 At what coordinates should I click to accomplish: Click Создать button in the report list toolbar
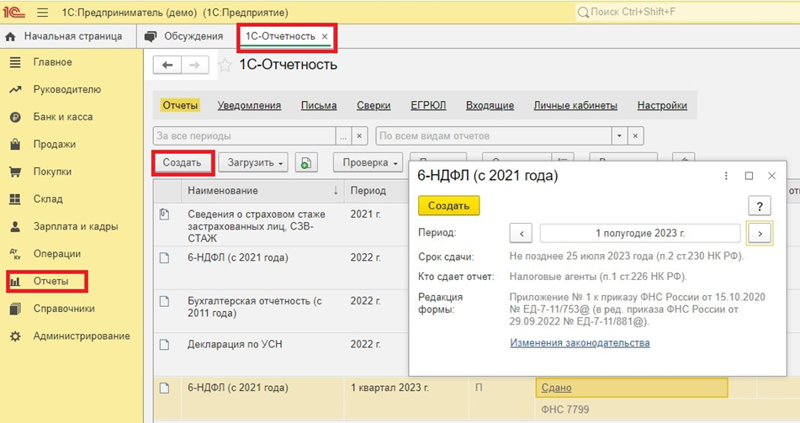pos(182,163)
